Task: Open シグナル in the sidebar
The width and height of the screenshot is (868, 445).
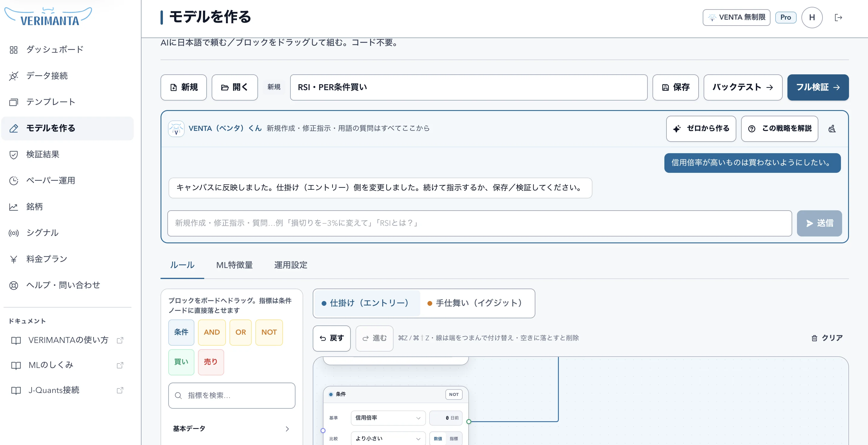Action: 67,233
